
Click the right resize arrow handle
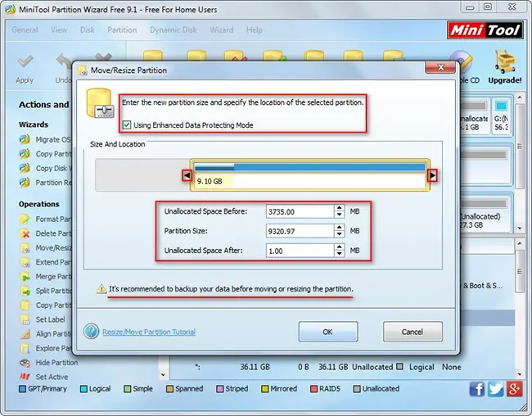432,175
